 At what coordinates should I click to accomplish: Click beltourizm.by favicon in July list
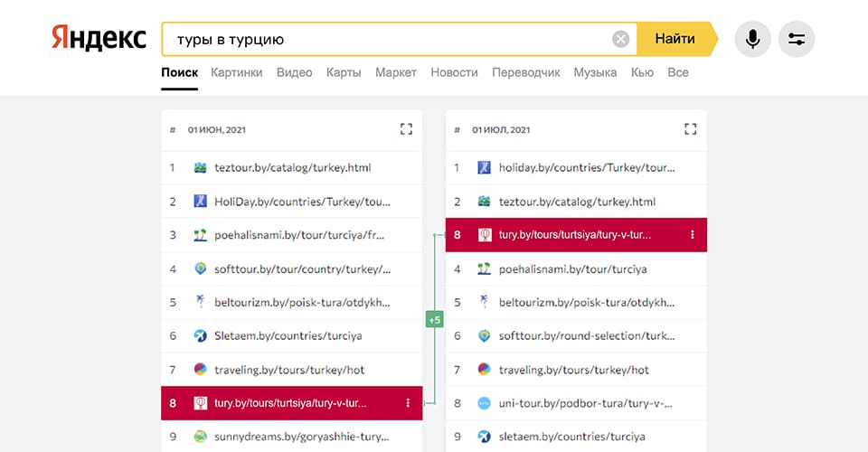(485, 302)
